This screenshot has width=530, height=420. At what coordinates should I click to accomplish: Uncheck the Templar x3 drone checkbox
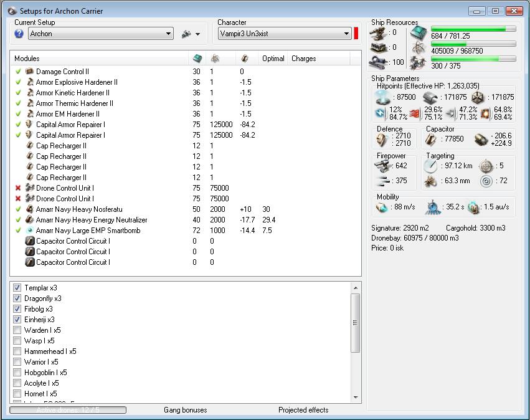click(17, 288)
